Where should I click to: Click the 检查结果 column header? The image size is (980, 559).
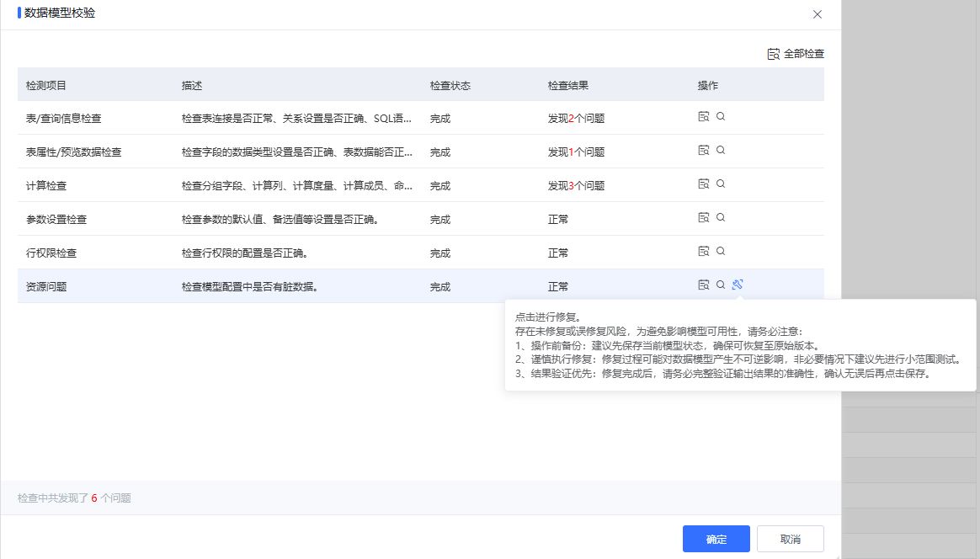(568, 86)
